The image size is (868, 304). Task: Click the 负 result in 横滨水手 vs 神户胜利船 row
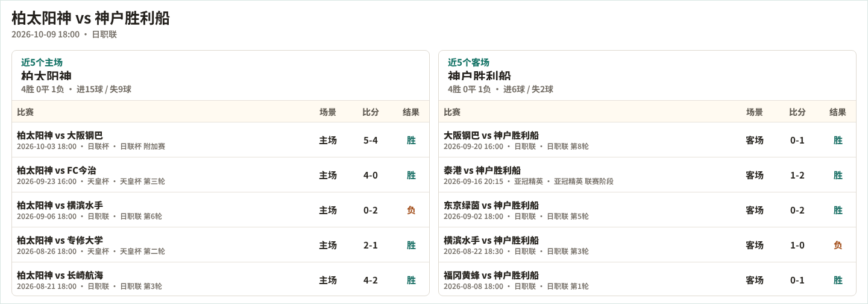(x=838, y=245)
